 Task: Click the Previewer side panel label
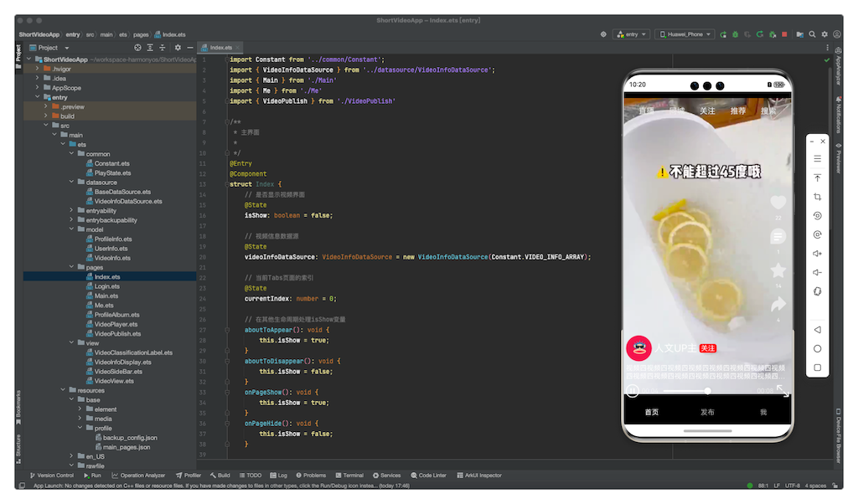click(838, 158)
